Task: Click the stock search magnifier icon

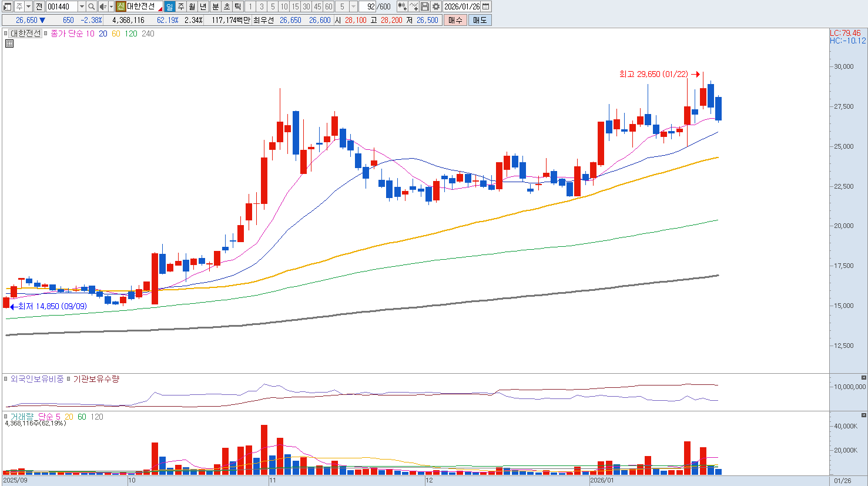Action: click(92, 6)
